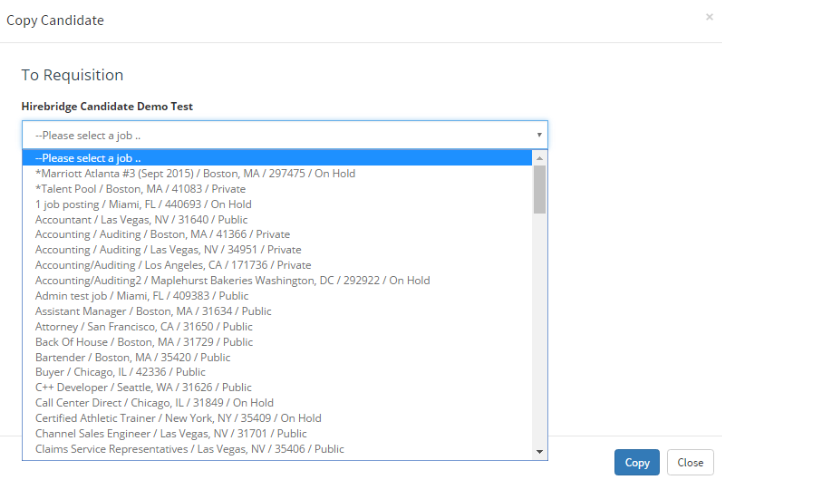
Task: Click the blue Copy button
Action: tap(636, 462)
